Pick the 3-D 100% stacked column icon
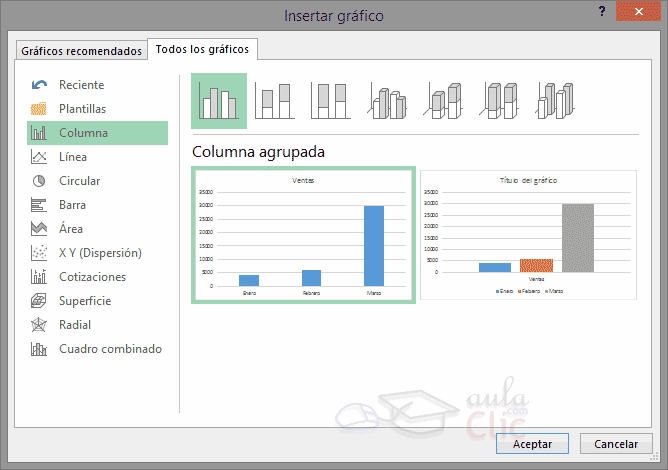This screenshot has width=668, height=470. point(497,101)
